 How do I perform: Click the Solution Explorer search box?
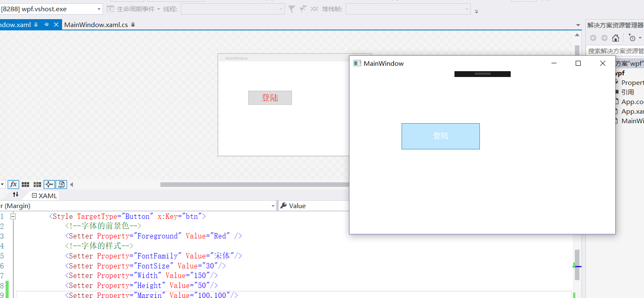[x=615, y=51]
